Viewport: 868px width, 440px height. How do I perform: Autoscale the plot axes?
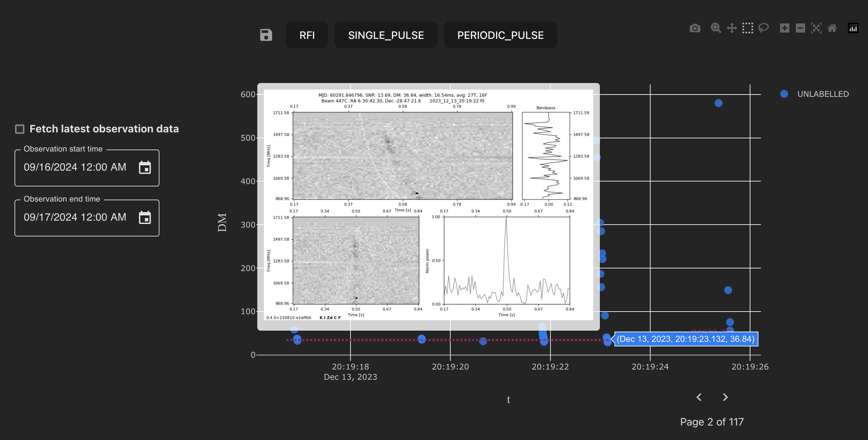coord(816,28)
